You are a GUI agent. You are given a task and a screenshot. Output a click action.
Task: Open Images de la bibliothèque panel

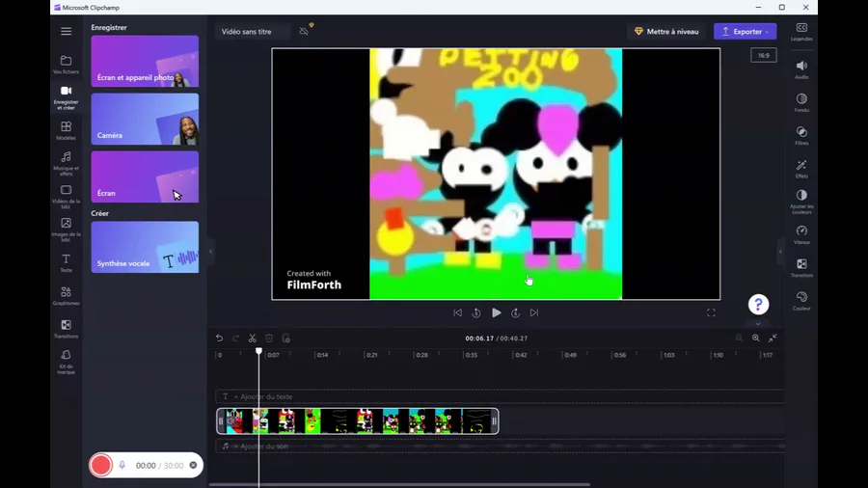coord(66,230)
